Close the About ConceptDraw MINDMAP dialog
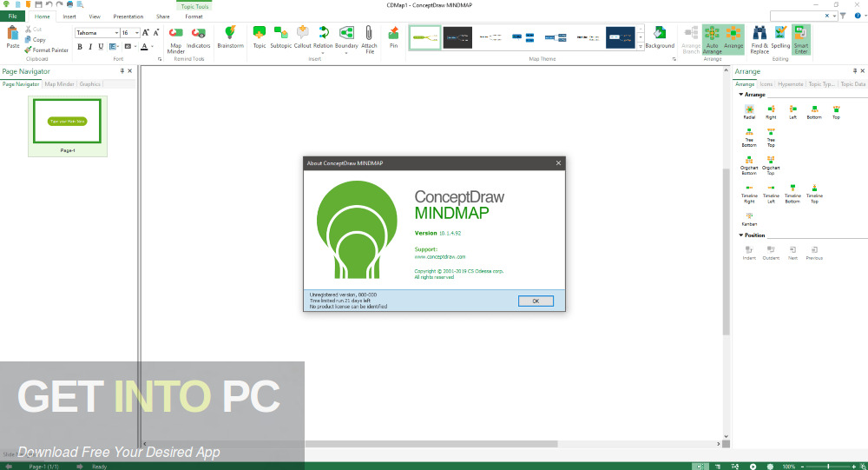Viewport: 868px width, 470px height. pyautogui.click(x=558, y=163)
